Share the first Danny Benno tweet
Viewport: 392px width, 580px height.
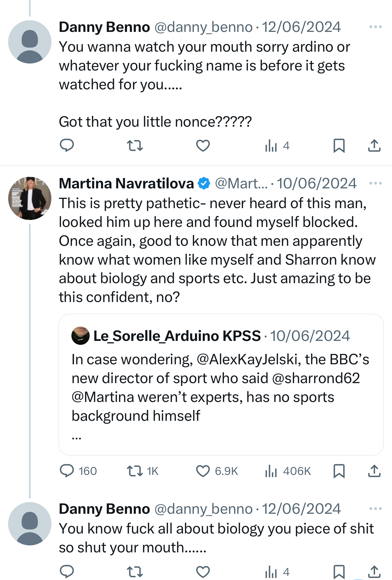374,146
